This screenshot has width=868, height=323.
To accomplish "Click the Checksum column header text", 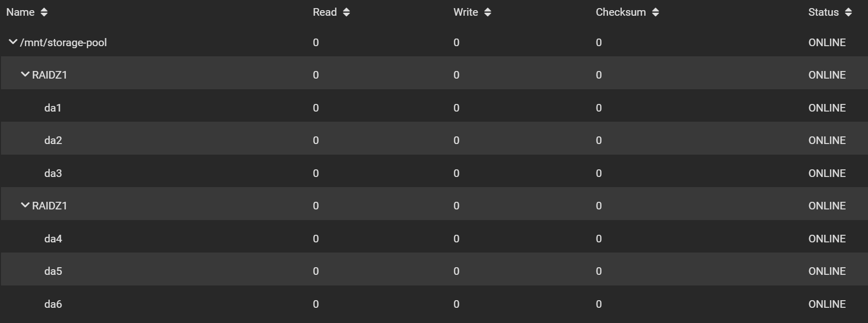I will tap(620, 12).
